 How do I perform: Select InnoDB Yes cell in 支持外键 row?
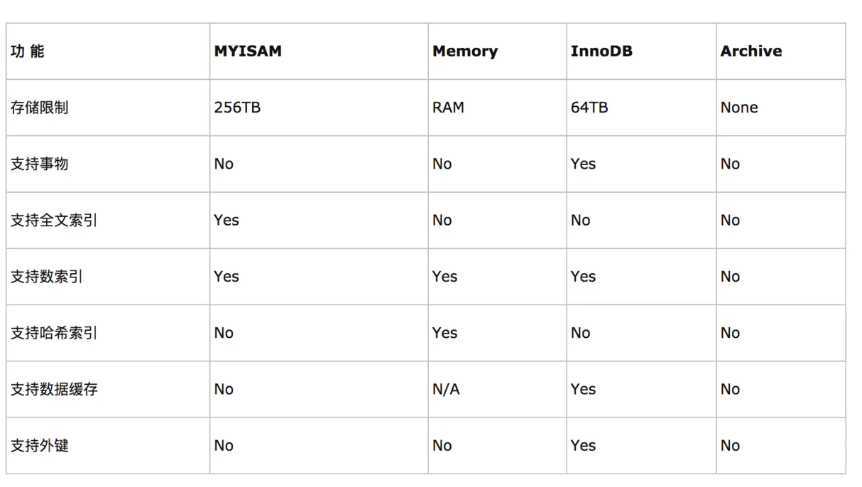pyautogui.click(x=583, y=446)
